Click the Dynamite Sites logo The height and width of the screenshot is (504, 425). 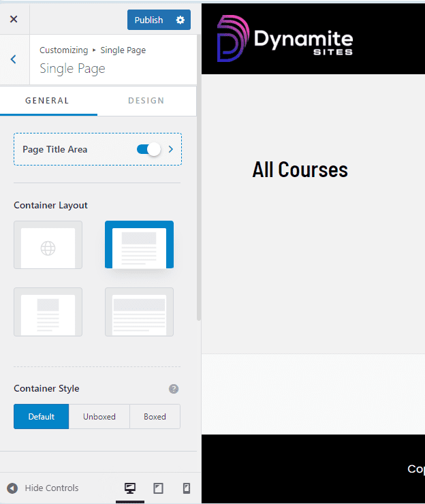pos(285,40)
